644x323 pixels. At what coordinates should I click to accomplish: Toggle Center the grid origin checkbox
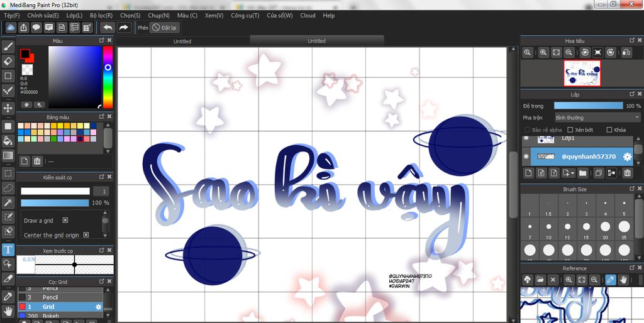tap(86, 235)
